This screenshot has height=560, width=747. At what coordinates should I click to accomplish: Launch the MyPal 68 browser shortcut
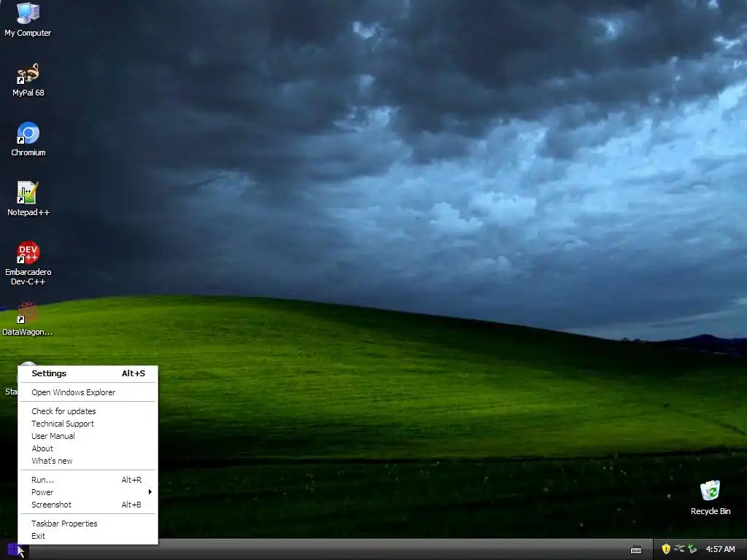28,79
